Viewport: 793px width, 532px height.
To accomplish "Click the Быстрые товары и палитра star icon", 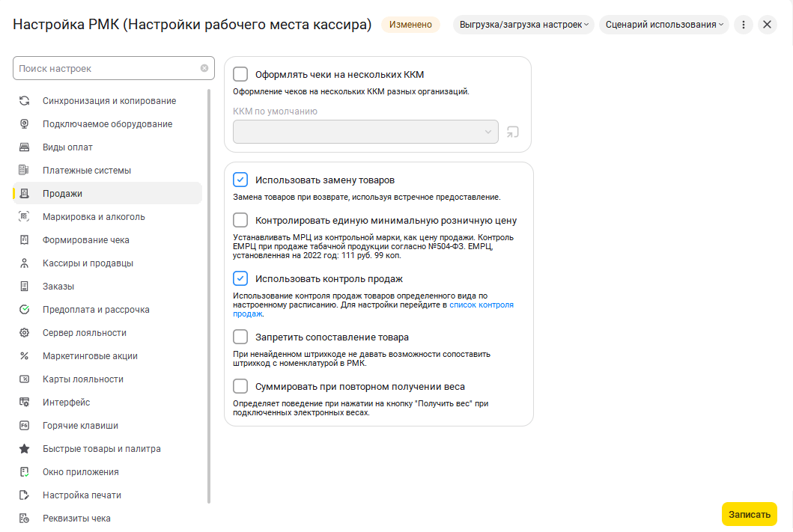I will 24,449.
